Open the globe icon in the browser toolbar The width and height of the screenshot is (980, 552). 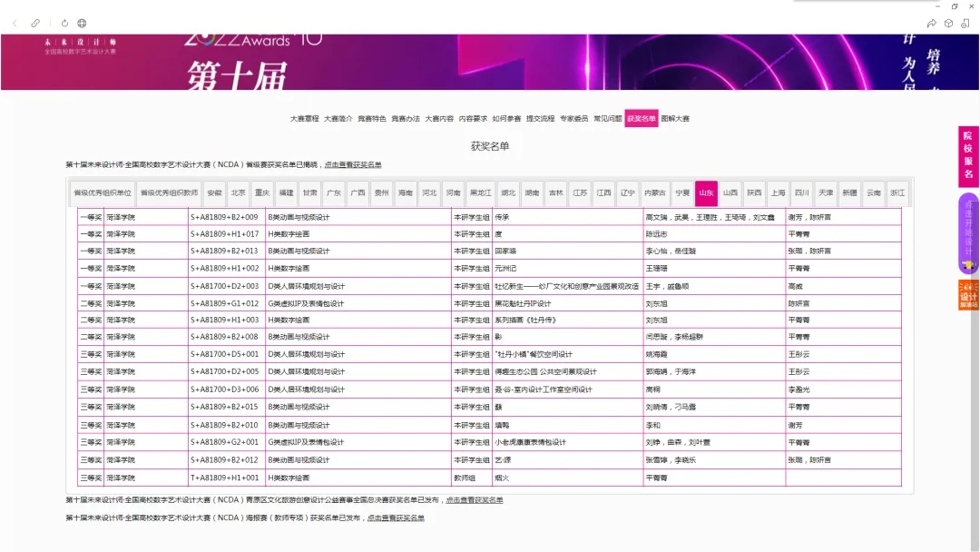(82, 23)
